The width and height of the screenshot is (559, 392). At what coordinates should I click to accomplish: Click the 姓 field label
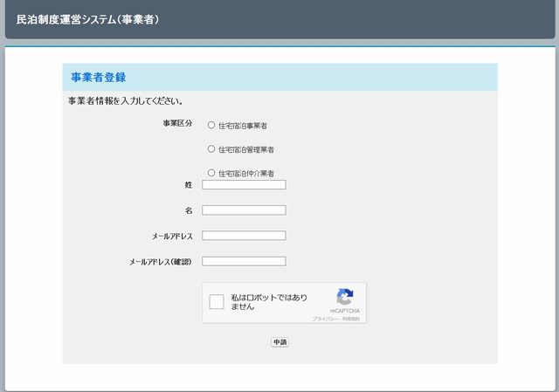coord(188,185)
